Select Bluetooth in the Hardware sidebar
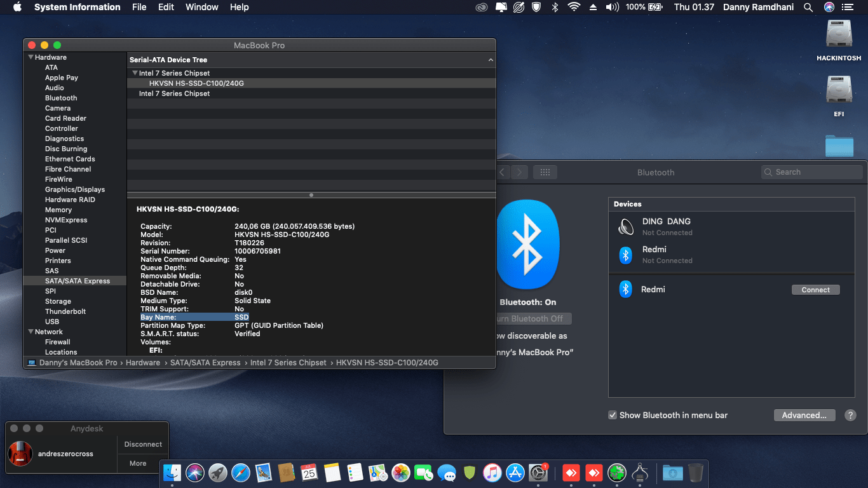The width and height of the screenshot is (868, 488). 61,98
